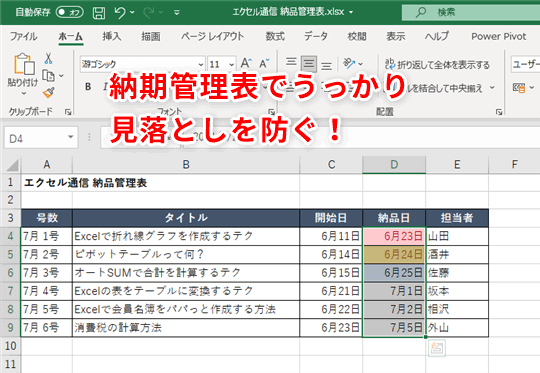Open the merge and center dropdown arrow
Viewport: 540px width, 373px height.
coord(492,88)
